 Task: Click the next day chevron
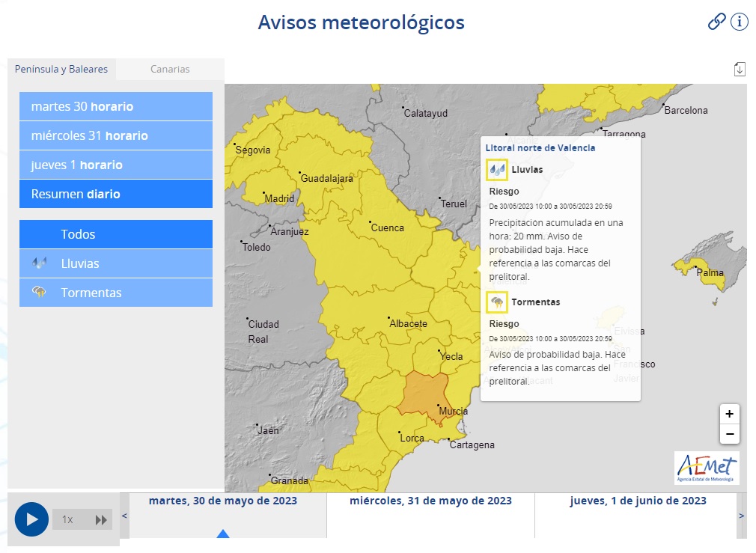click(742, 516)
